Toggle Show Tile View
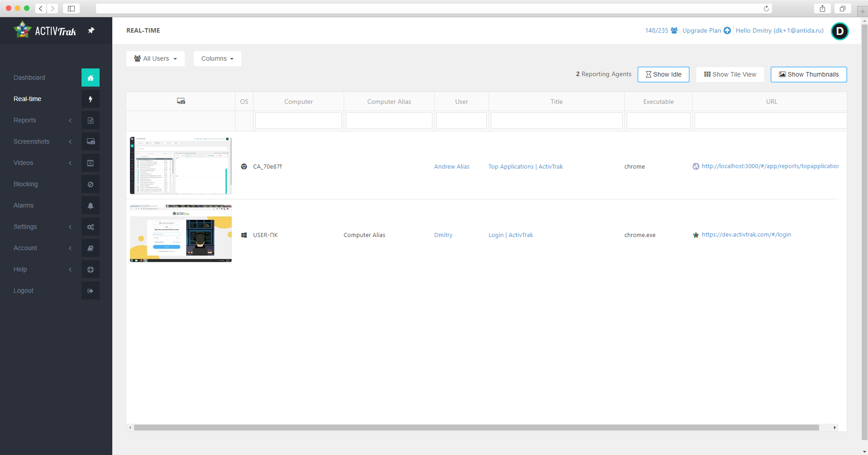868x455 pixels. [730, 74]
